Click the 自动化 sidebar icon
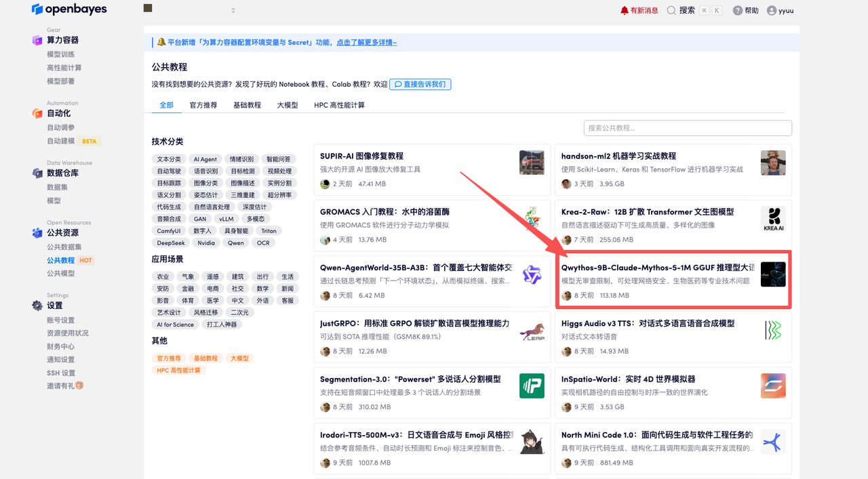This screenshot has width=868, height=479. click(37, 114)
